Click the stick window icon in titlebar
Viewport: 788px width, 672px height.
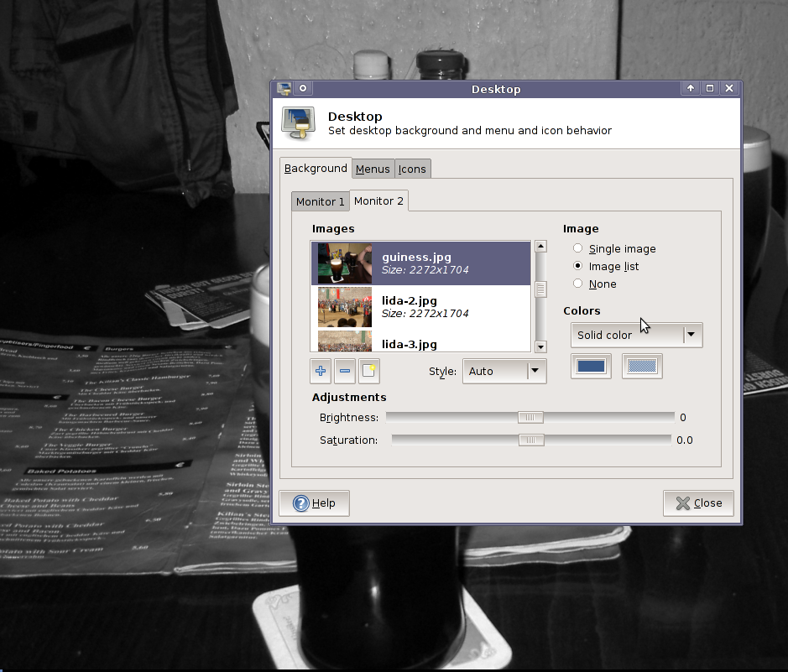tap(303, 88)
